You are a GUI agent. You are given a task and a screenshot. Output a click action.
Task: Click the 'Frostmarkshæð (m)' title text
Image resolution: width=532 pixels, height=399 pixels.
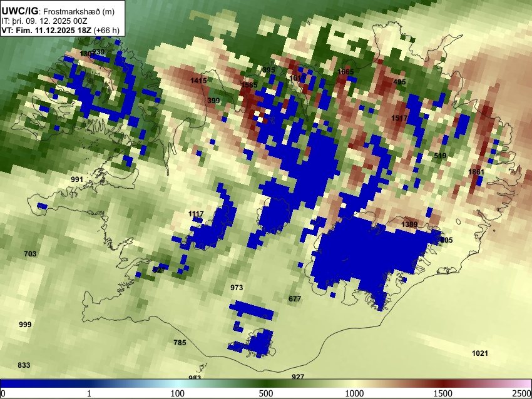[x=80, y=11]
